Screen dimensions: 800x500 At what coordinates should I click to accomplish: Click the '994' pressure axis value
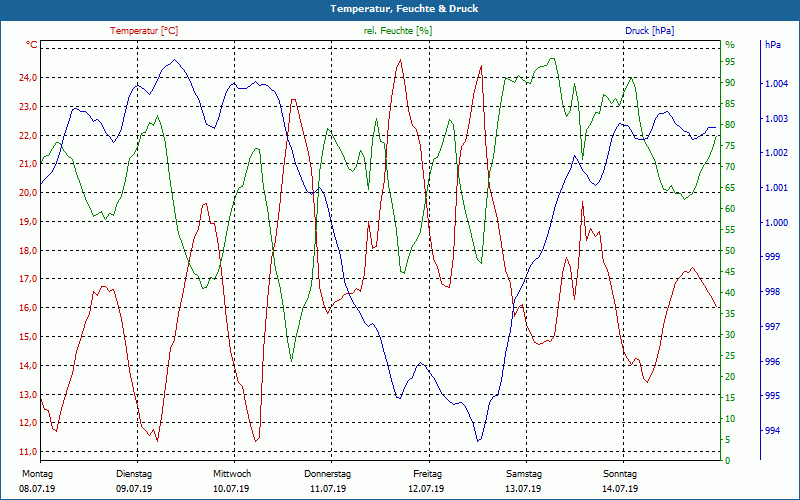click(x=773, y=431)
